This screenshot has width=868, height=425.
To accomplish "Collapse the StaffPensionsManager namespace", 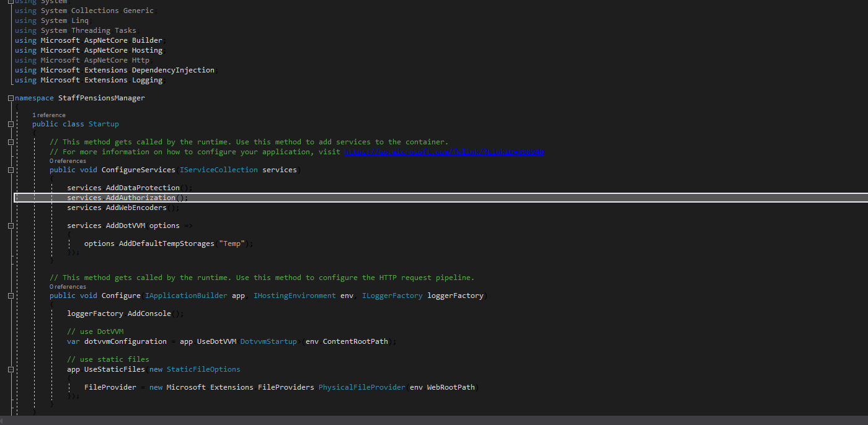I will [11, 97].
